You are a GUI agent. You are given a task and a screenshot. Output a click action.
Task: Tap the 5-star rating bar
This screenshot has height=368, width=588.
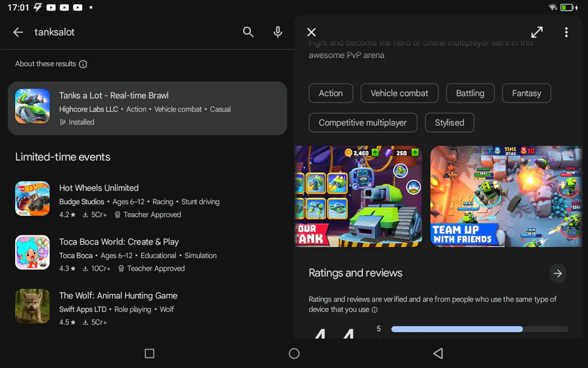(480, 329)
